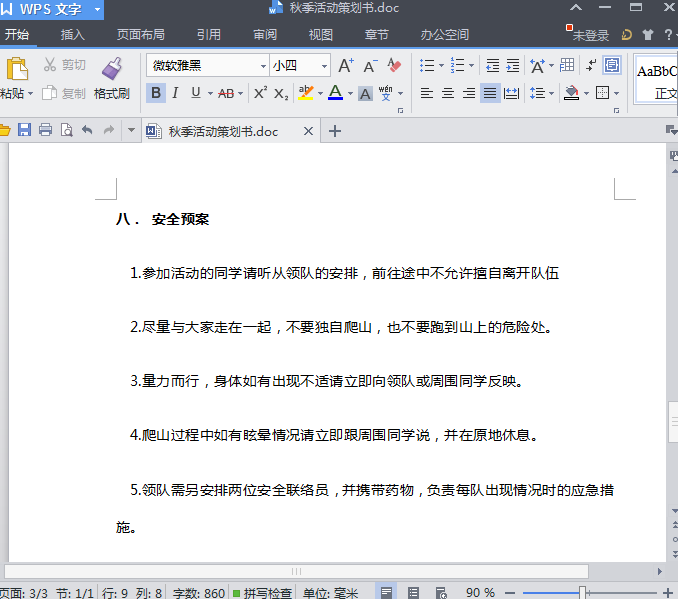The image size is (678, 599).
Task: Apply subscript formatting
Action: pyautogui.click(x=281, y=93)
